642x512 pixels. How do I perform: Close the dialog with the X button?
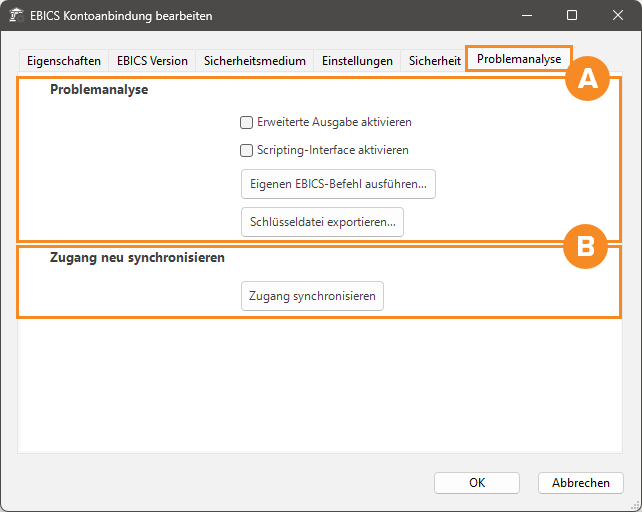click(617, 16)
